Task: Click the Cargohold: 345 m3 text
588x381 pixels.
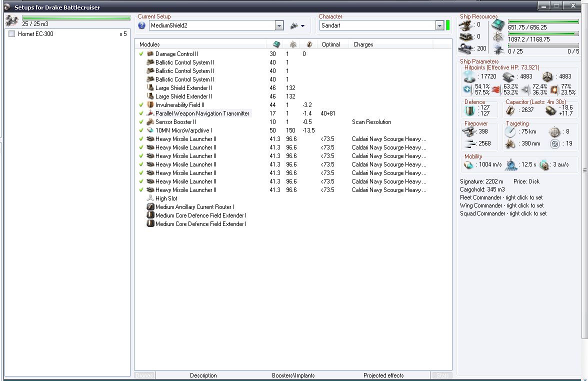Action: click(x=482, y=189)
